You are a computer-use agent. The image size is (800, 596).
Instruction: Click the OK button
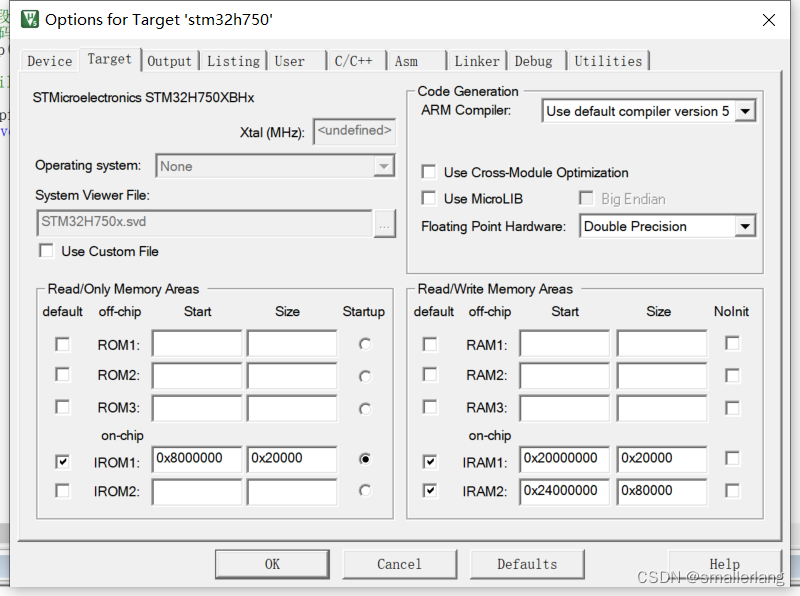[272, 563]
